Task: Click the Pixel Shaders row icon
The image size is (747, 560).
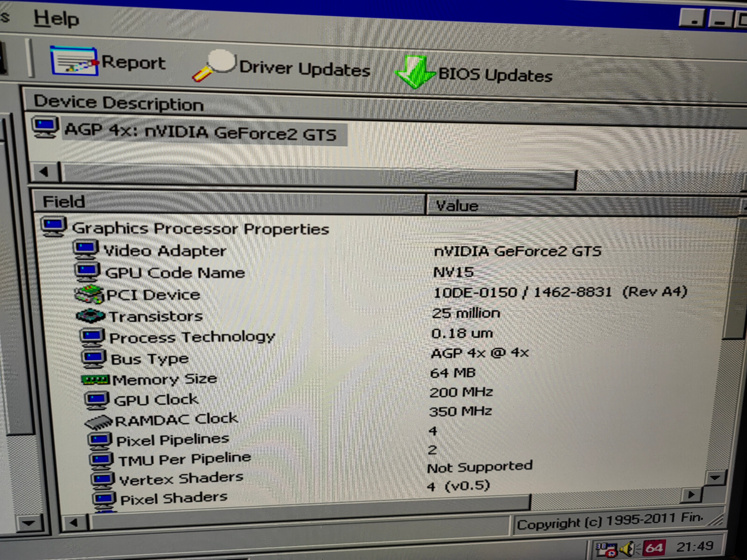Action: pos(104,499)
